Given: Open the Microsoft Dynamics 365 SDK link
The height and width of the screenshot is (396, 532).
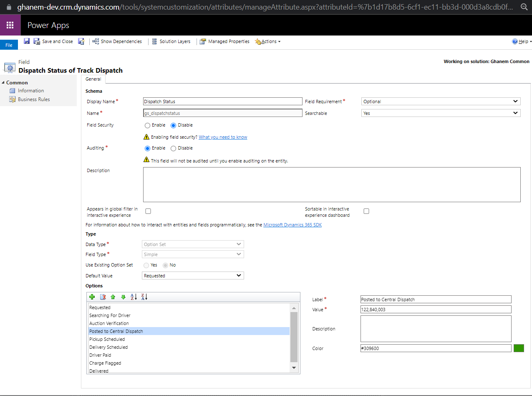Looking at the screenshot, I should 292,224.
